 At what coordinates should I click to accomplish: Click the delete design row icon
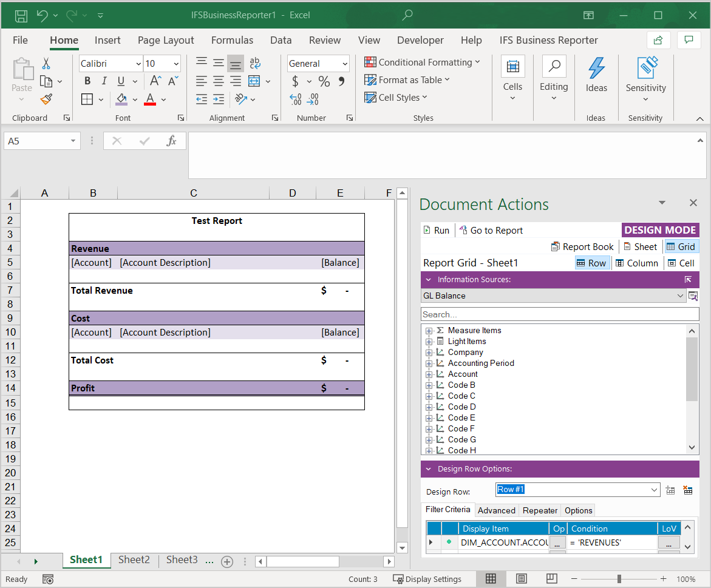click(x=688, y=490)
